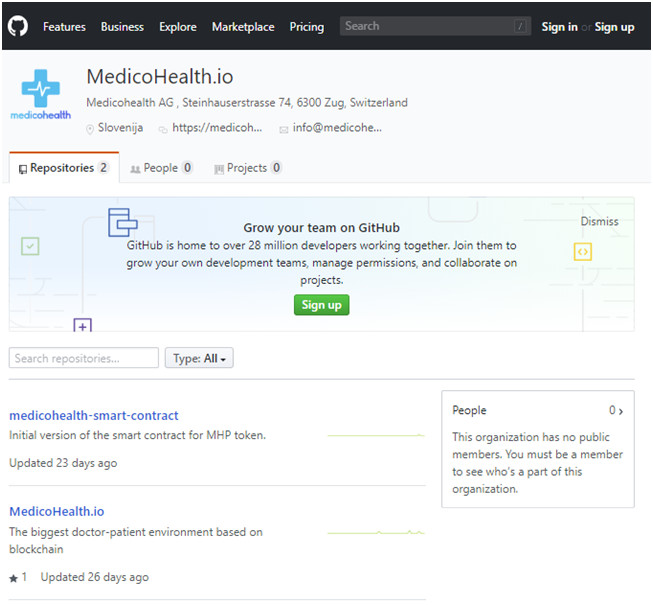Click the Medicohealth AG address line

pyautogui.click(x=247, y=102)
